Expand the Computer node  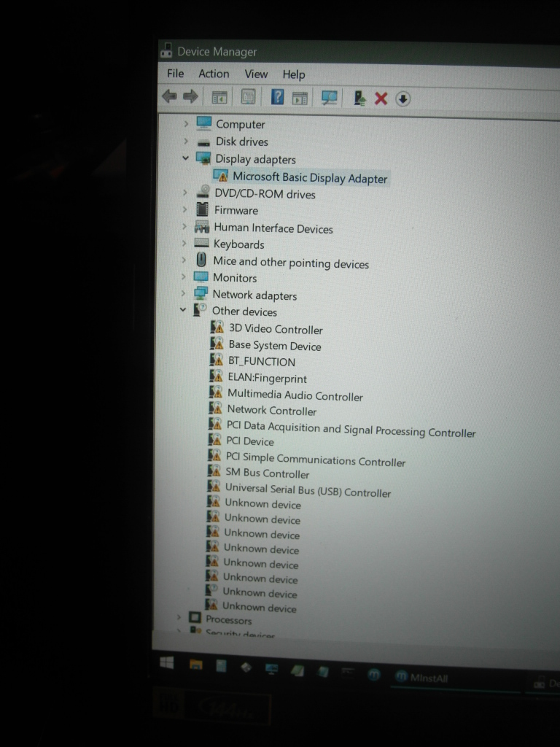point(186,124)
